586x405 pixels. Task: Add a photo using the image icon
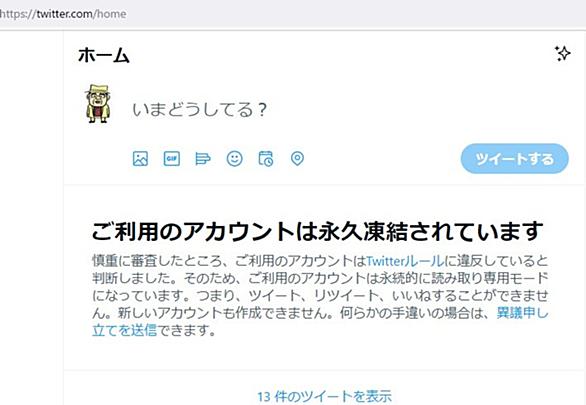tap(141, 159)
